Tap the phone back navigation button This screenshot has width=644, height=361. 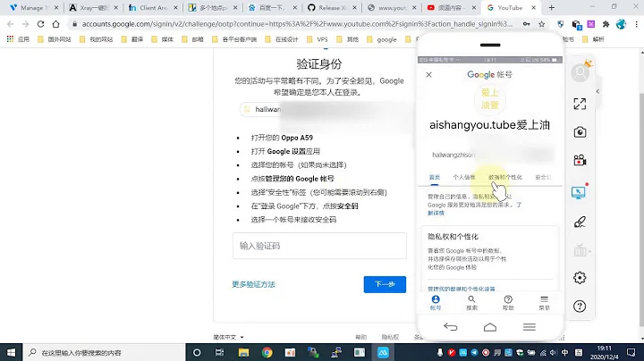451,327
